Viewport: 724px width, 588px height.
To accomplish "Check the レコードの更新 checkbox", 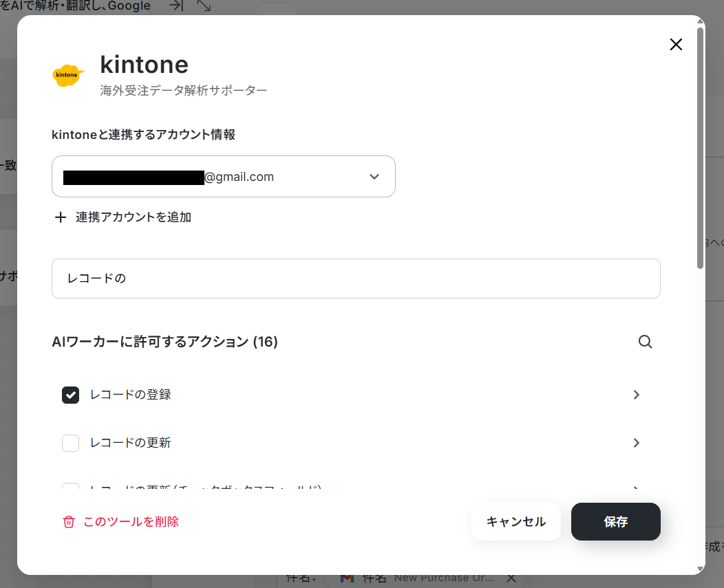I will pyautogui.click(x=71, y=443).
